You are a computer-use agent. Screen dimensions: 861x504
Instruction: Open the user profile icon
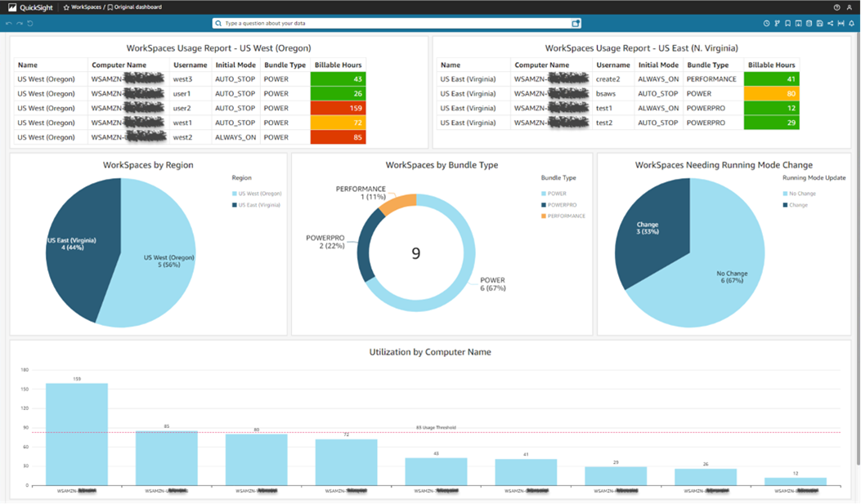[x=850, y=7]
